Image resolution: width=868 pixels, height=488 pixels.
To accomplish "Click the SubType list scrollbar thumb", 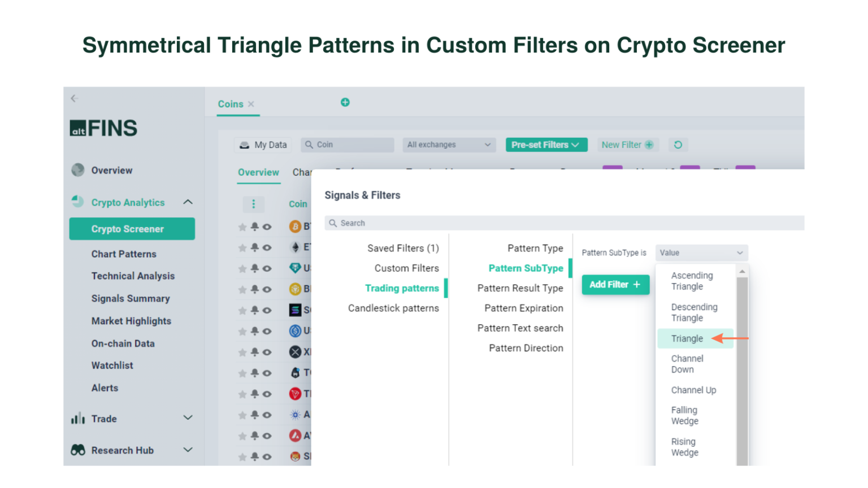I will 742,371.
